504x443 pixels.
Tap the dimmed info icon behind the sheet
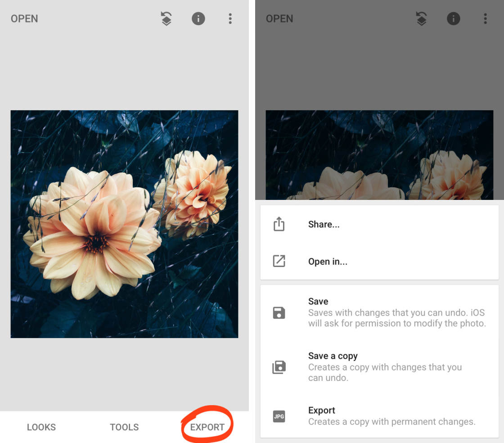453,18
